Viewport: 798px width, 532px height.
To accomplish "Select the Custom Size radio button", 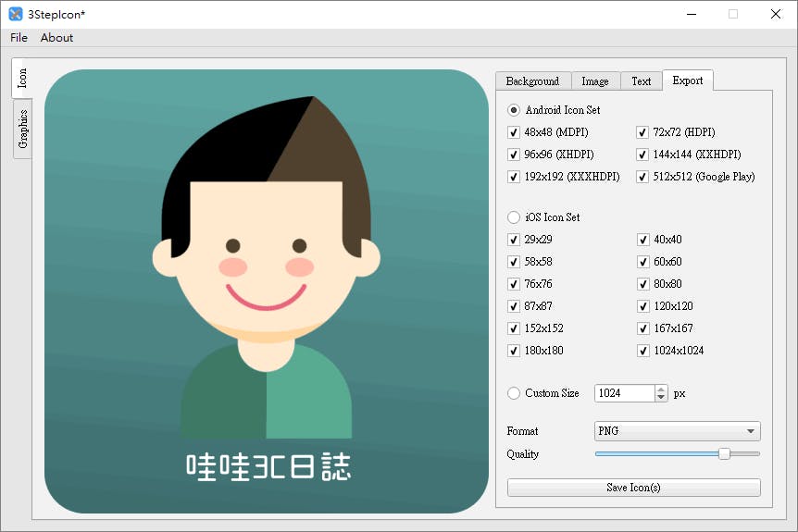I will (514, 393).
